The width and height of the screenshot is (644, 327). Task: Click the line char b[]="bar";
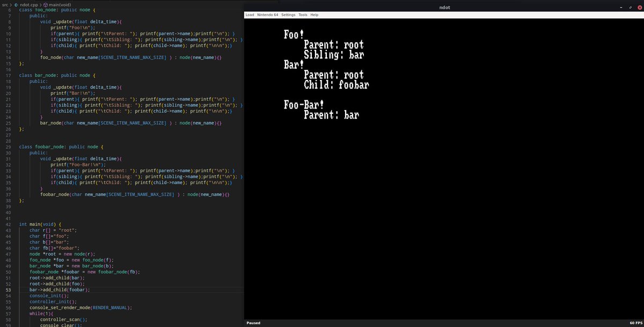pos(49,242)
